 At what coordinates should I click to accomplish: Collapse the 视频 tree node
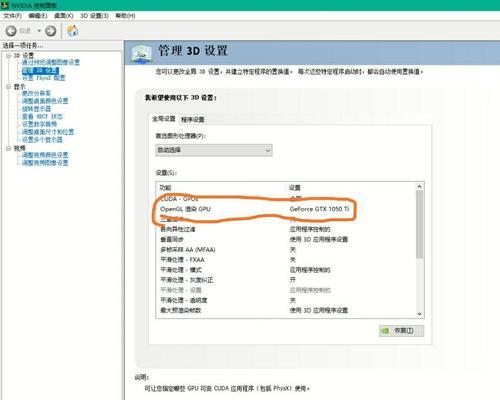8,148
